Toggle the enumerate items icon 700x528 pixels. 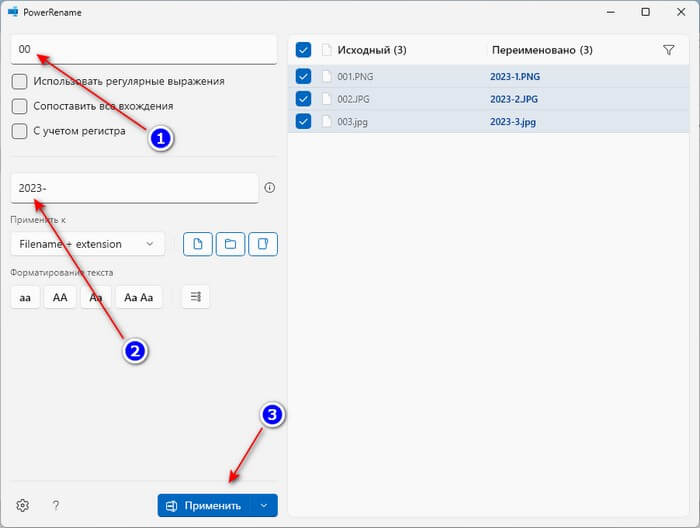(195, 297)
